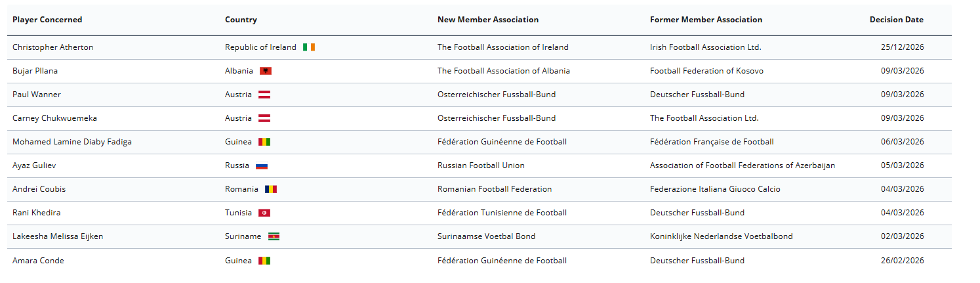Click the Romania flag icon

pos(271,189)
